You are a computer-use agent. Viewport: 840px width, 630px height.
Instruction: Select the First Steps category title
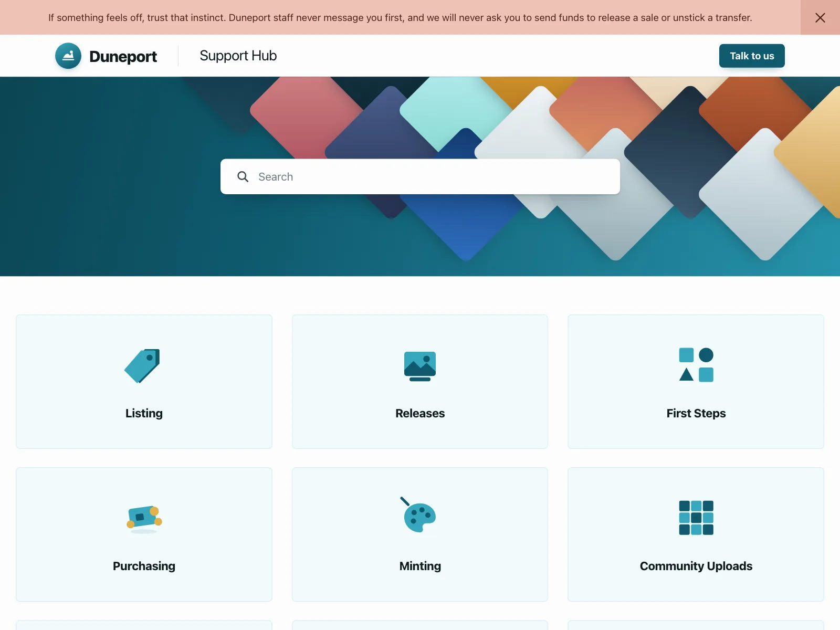point(696,413)
